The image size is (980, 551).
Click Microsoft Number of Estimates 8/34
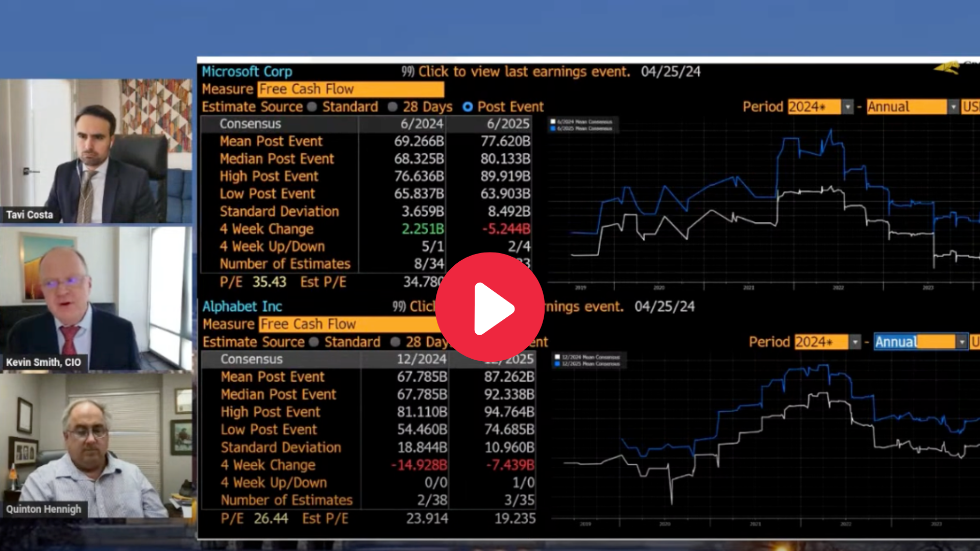tap(429, 264)
